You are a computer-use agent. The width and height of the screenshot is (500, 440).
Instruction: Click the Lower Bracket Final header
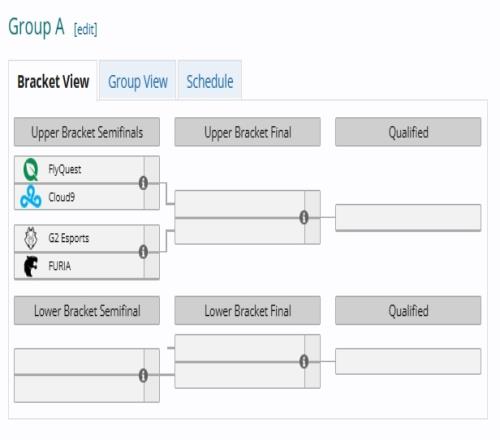[x=247, y=311]
